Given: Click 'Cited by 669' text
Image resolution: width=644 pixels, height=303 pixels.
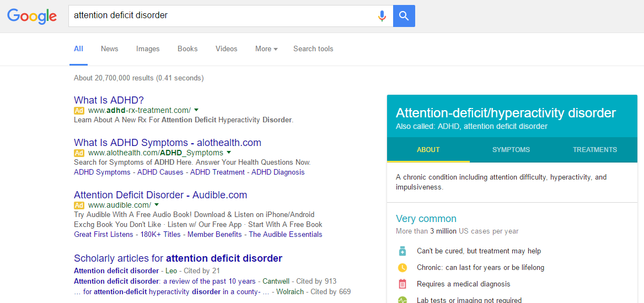Looking at the screenshot, I should click(x=331, y=292).
